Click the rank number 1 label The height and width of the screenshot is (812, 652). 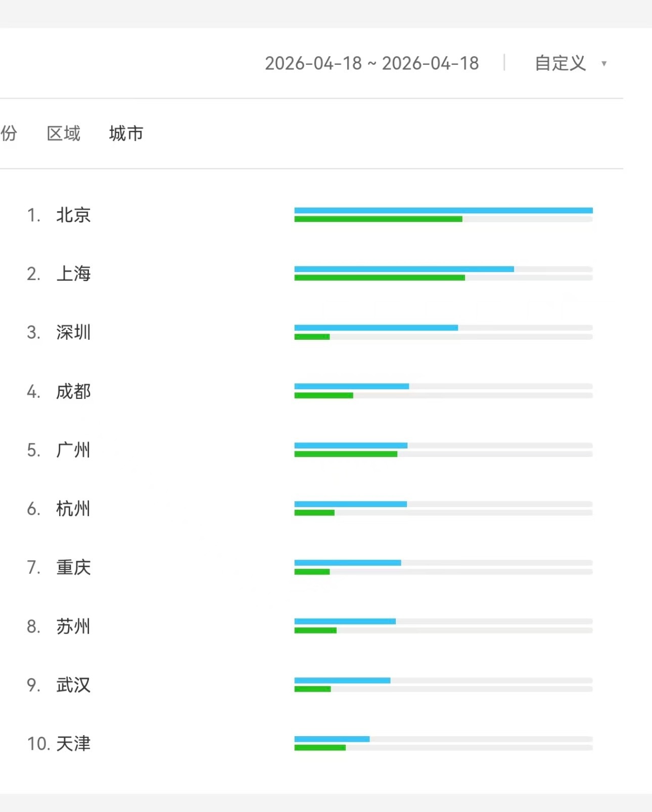click(x=33, y=215)
